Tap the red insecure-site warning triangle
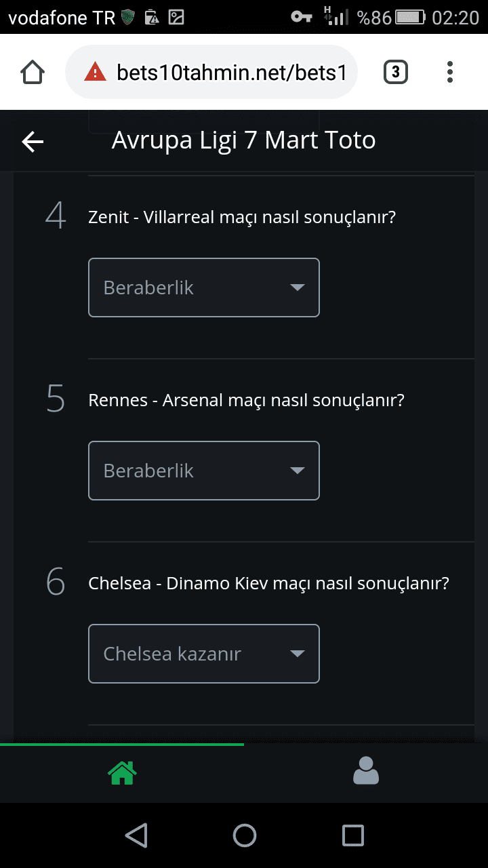This screenshot has height=868, width=488. pos(95,71)
